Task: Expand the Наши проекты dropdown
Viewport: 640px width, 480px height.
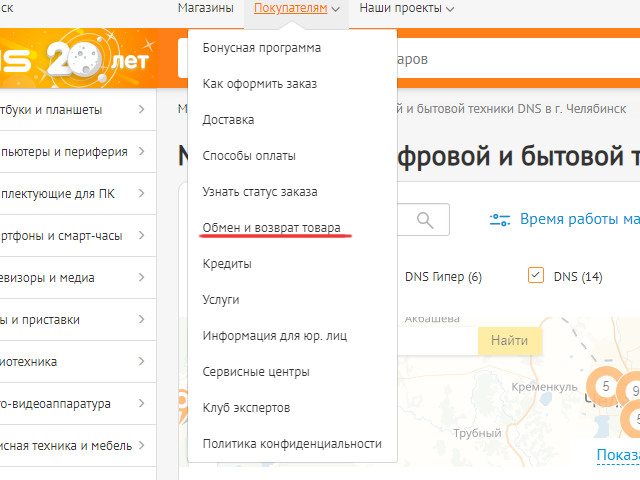Action: (407, 8)
